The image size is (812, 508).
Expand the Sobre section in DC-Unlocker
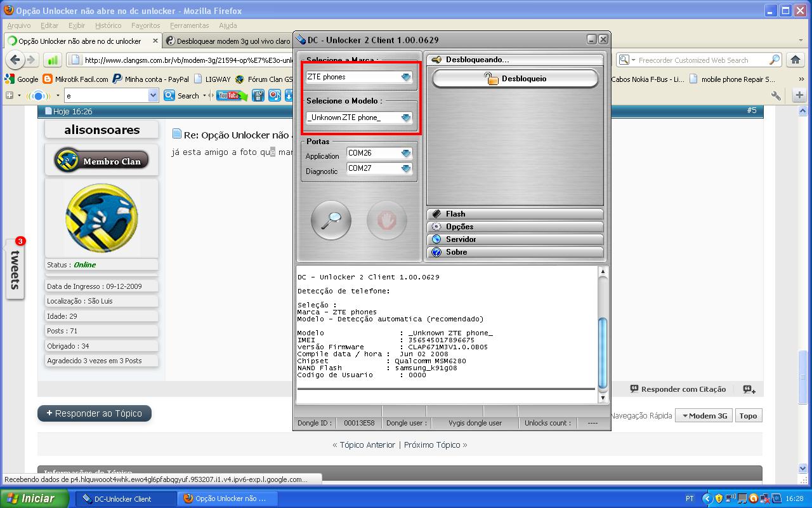pyautogui.click(x=515, y=252)
